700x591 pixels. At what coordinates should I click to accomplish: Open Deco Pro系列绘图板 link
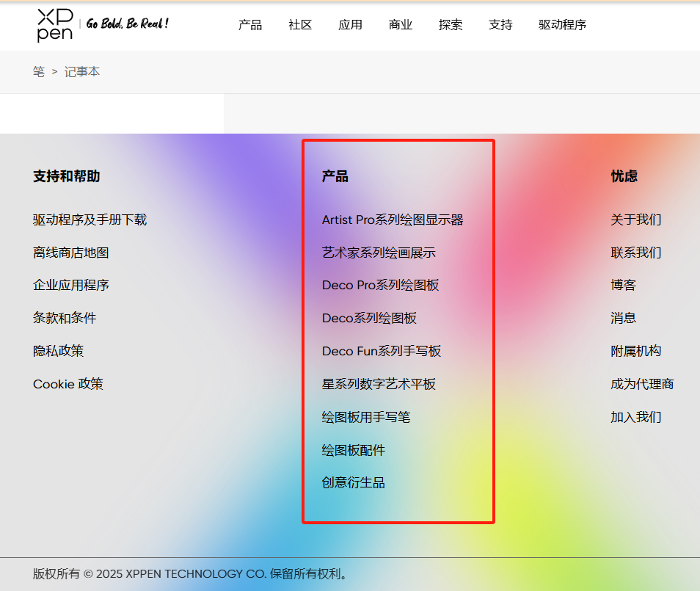click(380, 285)
